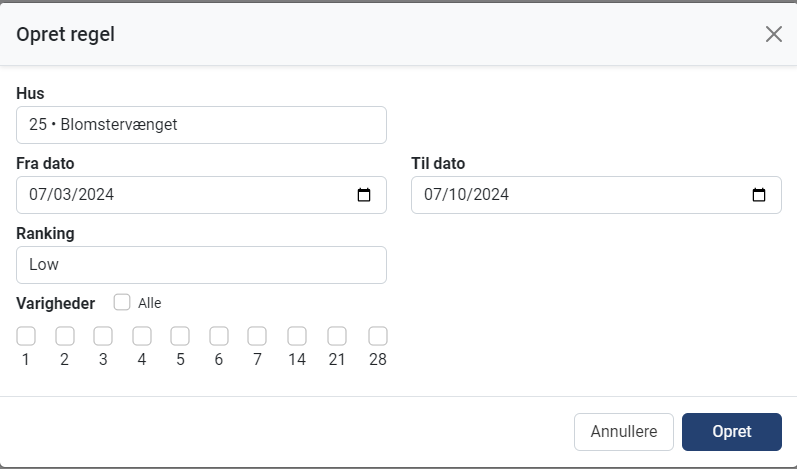Tick the 6-day duration checkbox

(x=219, y=336)
